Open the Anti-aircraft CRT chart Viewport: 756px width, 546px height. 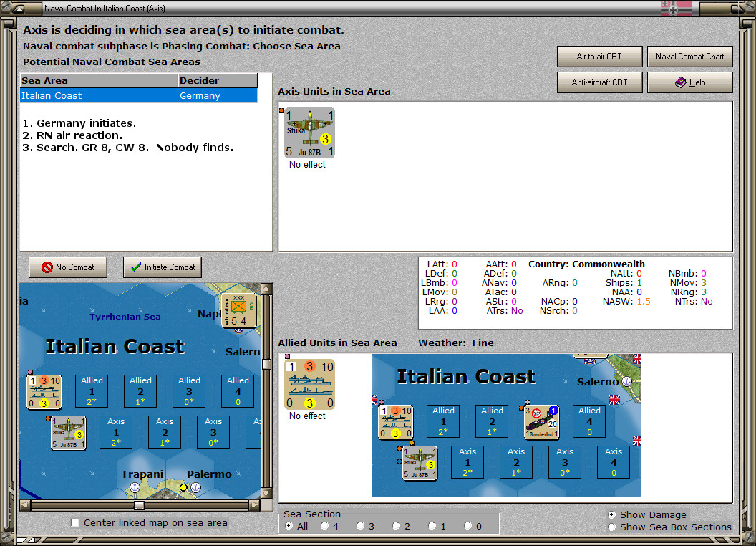point(599,82)
